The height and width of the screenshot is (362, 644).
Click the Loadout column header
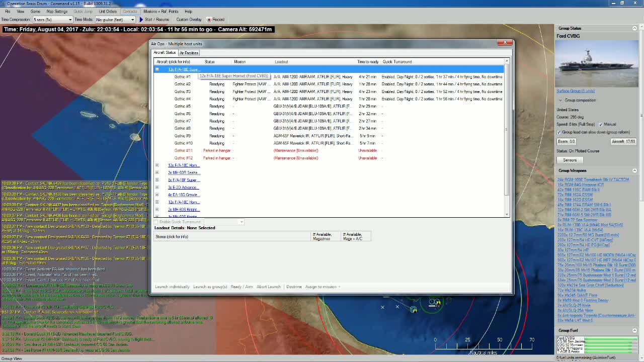pos(281,62)
